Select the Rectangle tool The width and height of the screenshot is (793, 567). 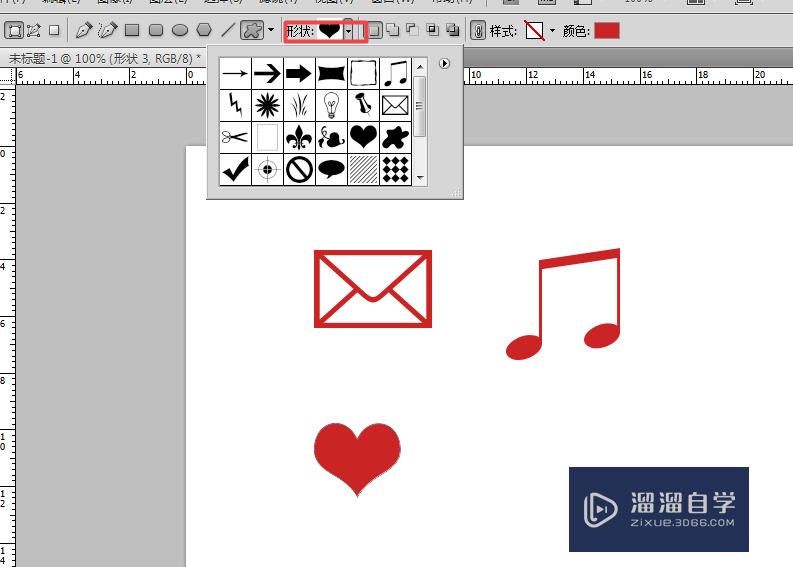132,31
